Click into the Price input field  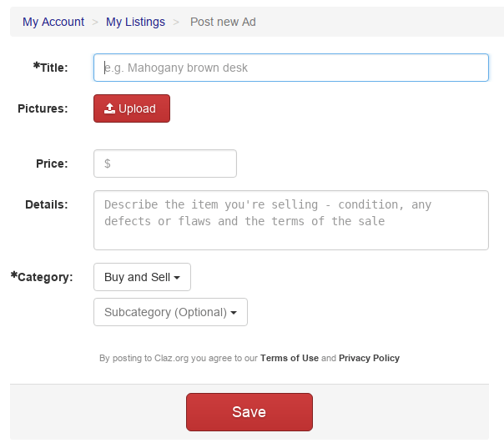pos(165,164)
